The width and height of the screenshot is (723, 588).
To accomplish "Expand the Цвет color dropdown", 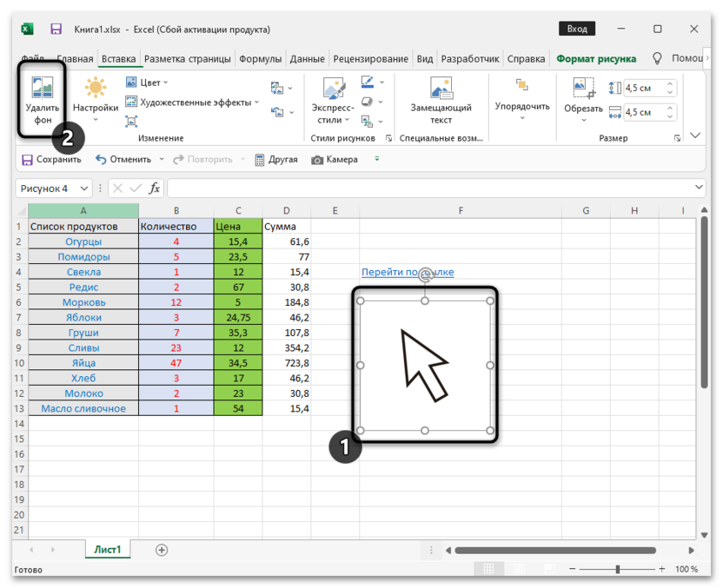I will pyautogui.click(x=149, y=83).
